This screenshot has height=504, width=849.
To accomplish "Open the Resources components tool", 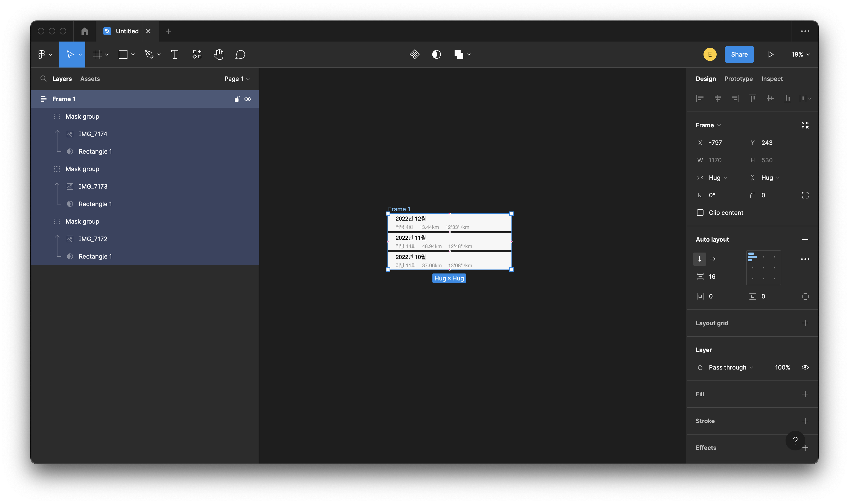I will pos(197,54).
